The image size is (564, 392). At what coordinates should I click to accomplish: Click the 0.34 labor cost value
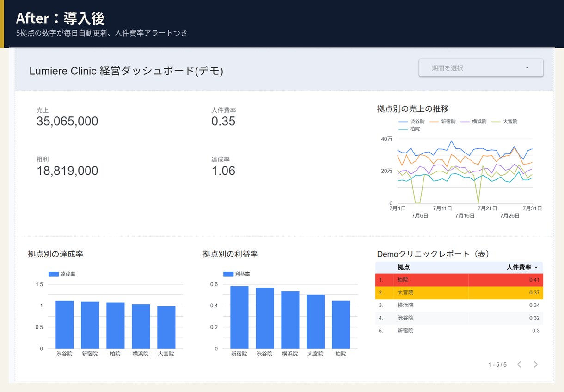(x=534, y=305)
